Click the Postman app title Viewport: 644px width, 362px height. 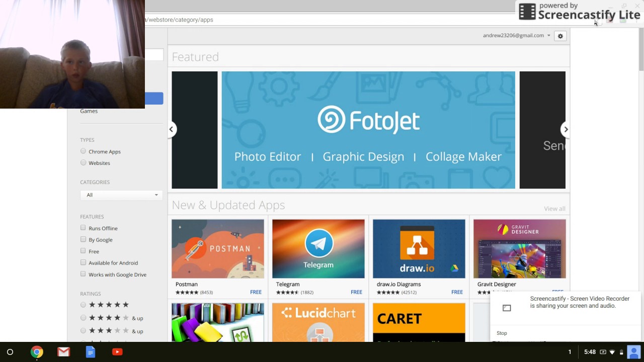coord(187,284)
